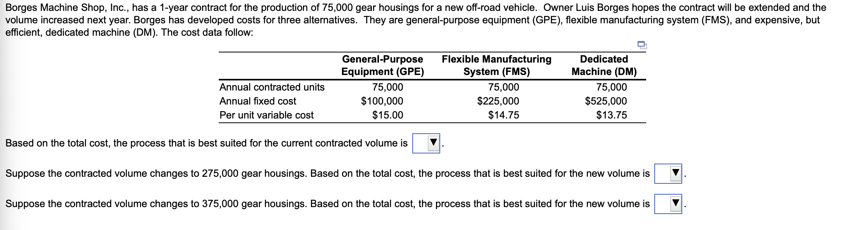Click the General-Purpose Equipment (GPE) column header
The height and width of the screenshot is (230, 868).
tap(382, 65)
